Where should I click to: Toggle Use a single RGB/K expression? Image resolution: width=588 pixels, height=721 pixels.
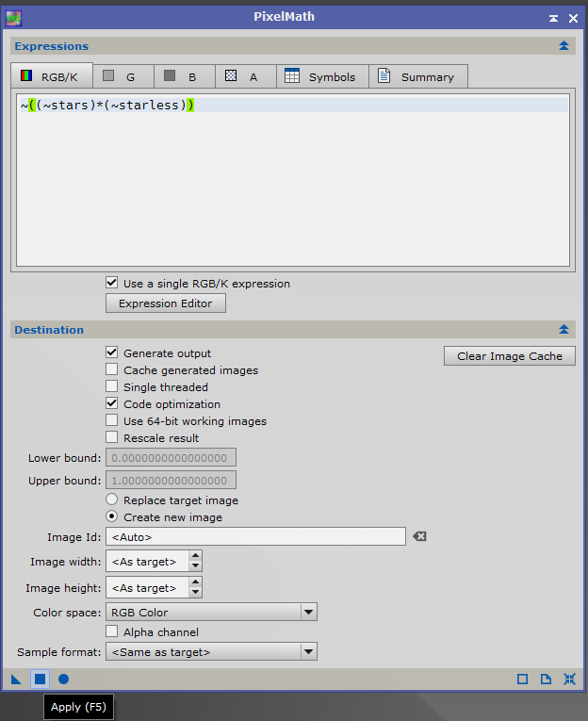[112, 283]
